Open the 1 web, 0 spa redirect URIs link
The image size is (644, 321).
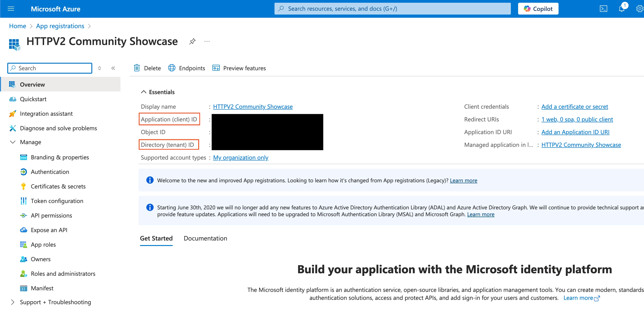point(577,119)
